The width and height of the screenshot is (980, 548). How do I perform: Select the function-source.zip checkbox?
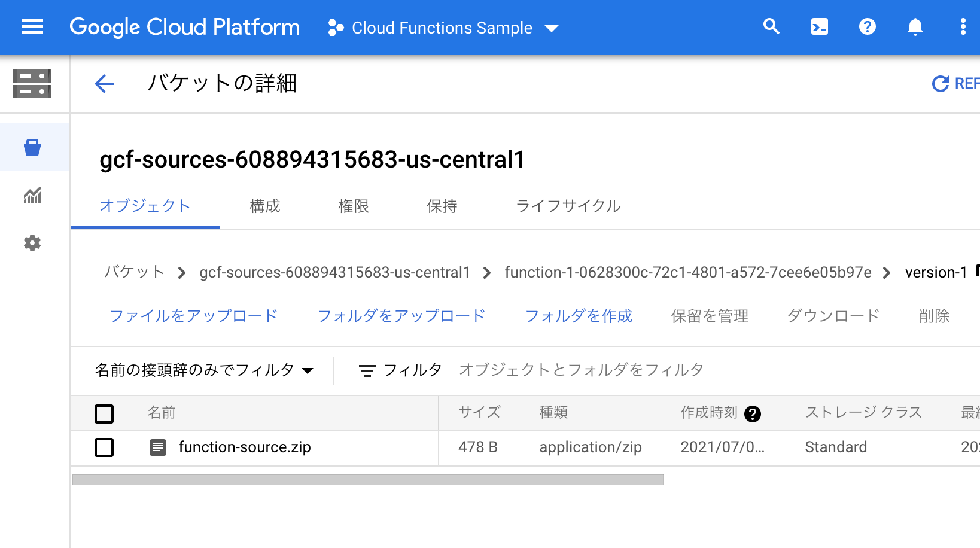click(104, 447)
